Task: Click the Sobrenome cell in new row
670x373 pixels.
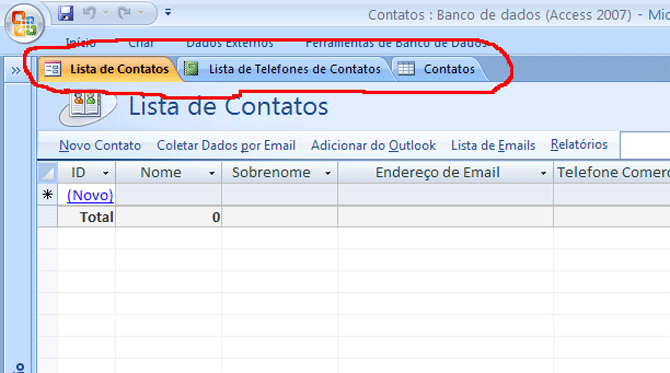Action: (x=280, y=195)
